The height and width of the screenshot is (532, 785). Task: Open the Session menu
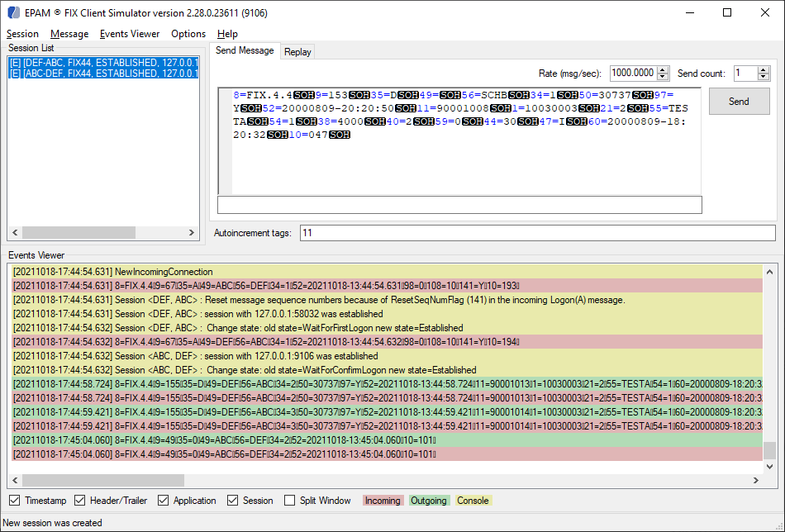[22, 34]
